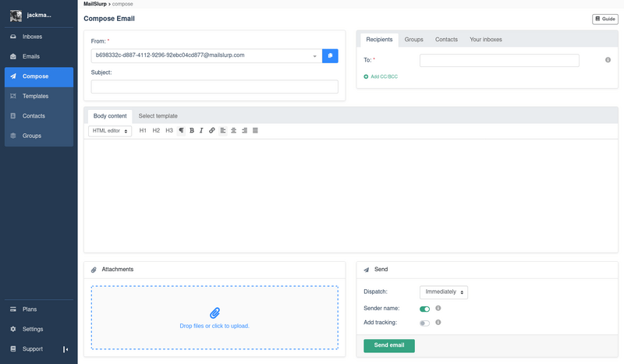Image resolution: width=624 pixels, height=364 pixels.
Task: Disable the Sender name toggle
Action: [x=424, y=309]
